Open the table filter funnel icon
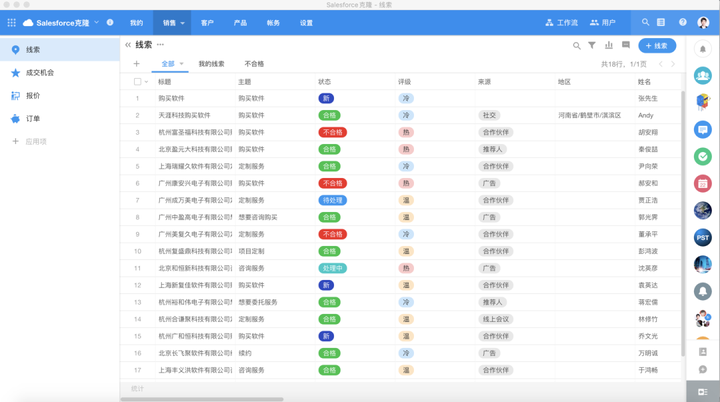Image resolution: width=720 pixels, height=402 pixels. (x=592, y=45)
